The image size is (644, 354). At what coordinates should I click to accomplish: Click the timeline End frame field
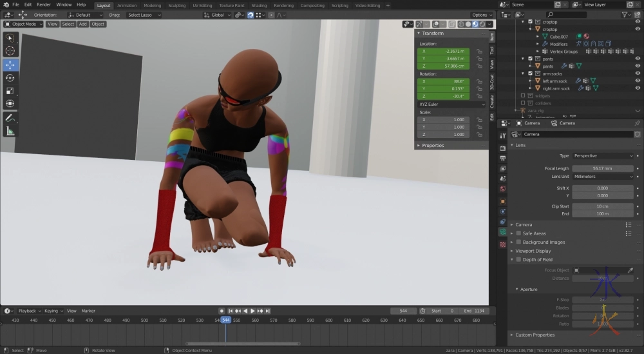coord(473,311)
